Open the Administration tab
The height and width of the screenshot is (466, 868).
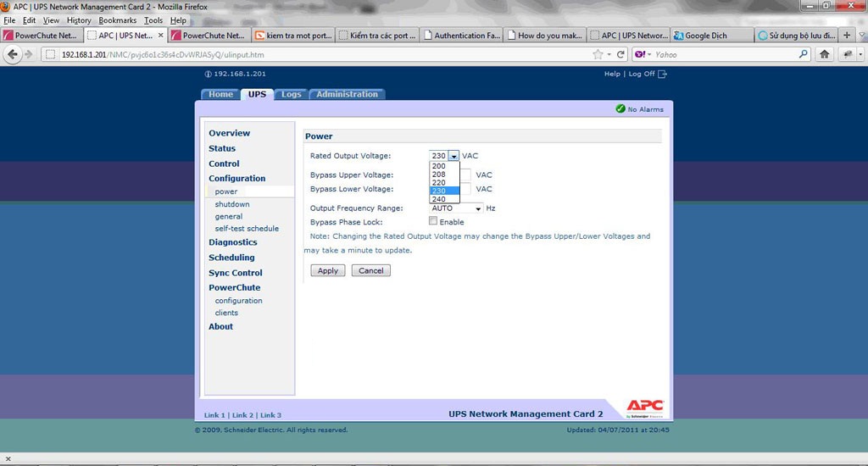[347, 94]
